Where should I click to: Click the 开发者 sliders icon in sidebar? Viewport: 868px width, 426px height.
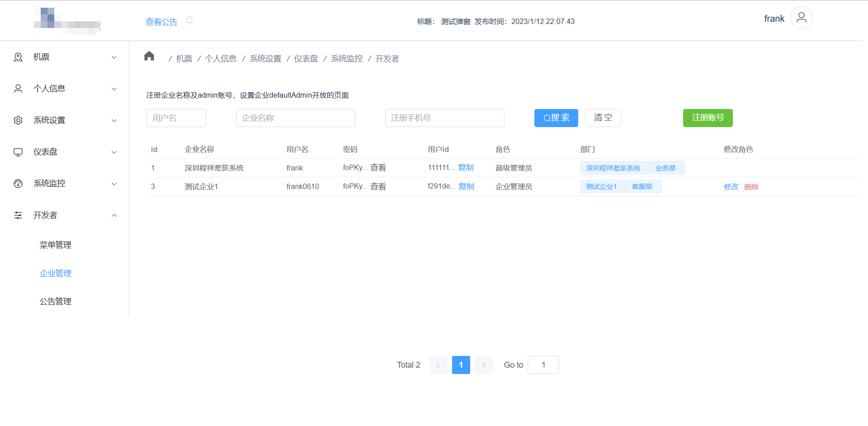pyautogui.click(x=18, y=215)
